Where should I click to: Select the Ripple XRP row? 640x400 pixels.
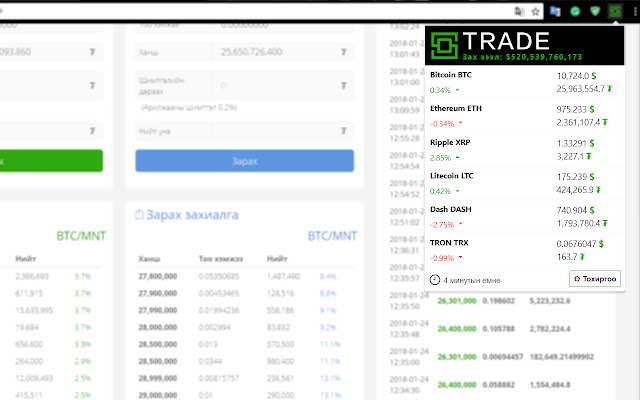point(524,149)
